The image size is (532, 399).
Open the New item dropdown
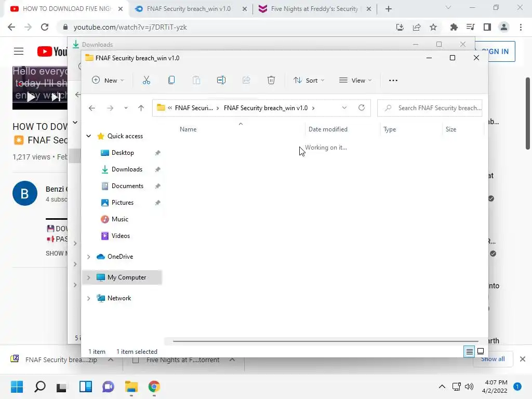point(108,81)
